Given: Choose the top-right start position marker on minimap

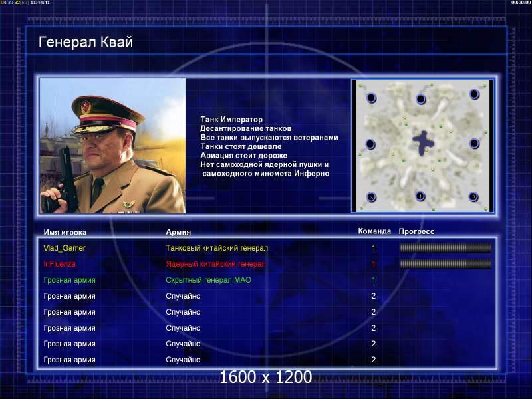Looking at the screenshot, I should 474,94.
